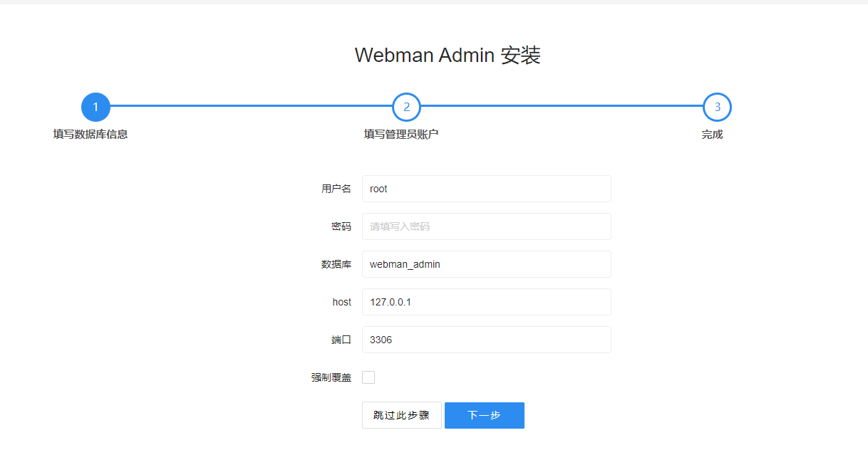Click the 端口 field label

click(341, 340)
